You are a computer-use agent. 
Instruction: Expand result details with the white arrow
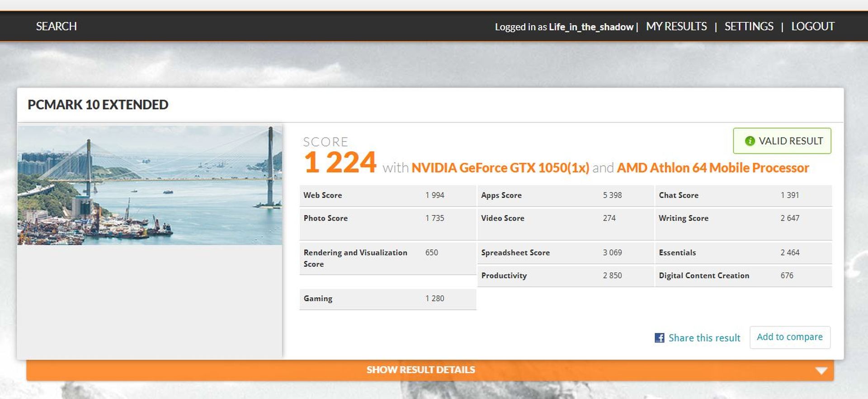821,370
